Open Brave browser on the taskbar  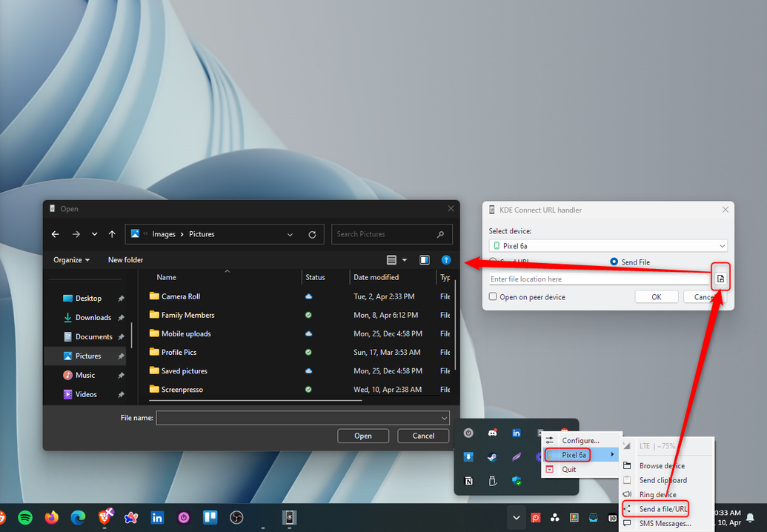(104, 517)
